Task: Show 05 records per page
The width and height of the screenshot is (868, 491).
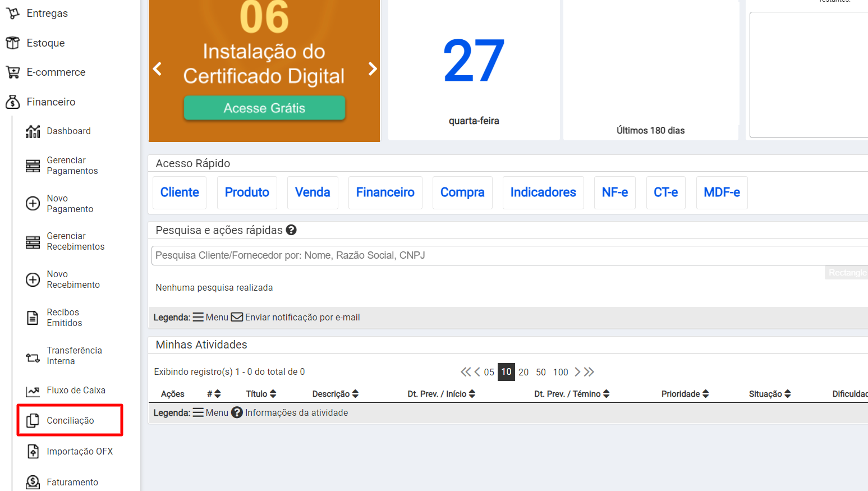Action: (489, 372)
